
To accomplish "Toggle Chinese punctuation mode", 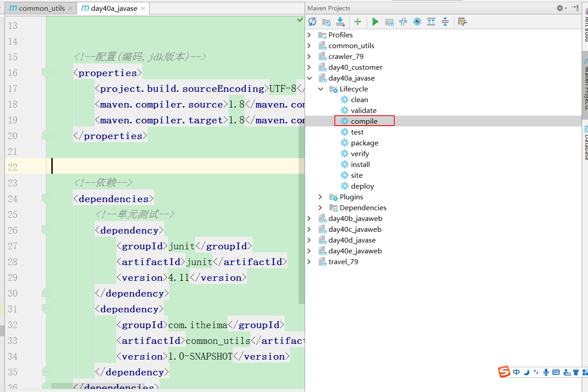I will [x=536, y=372].
